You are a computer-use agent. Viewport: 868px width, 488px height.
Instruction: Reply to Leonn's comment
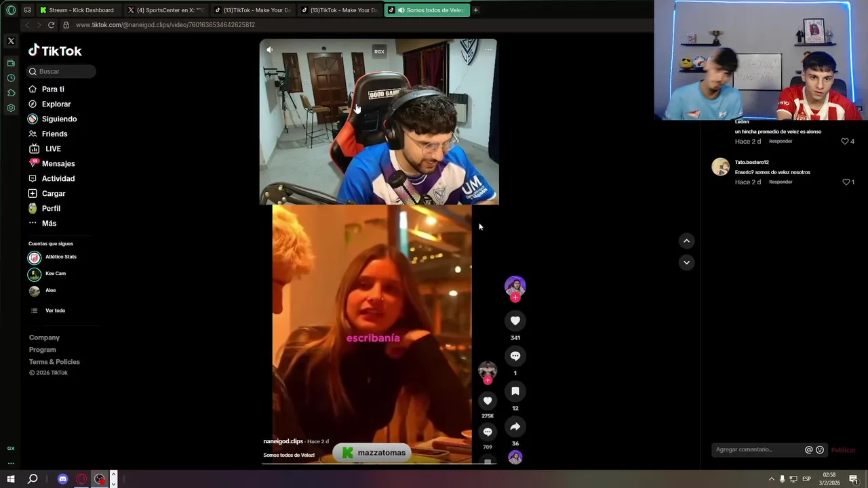pyautogui.click(x=781, y=142)
